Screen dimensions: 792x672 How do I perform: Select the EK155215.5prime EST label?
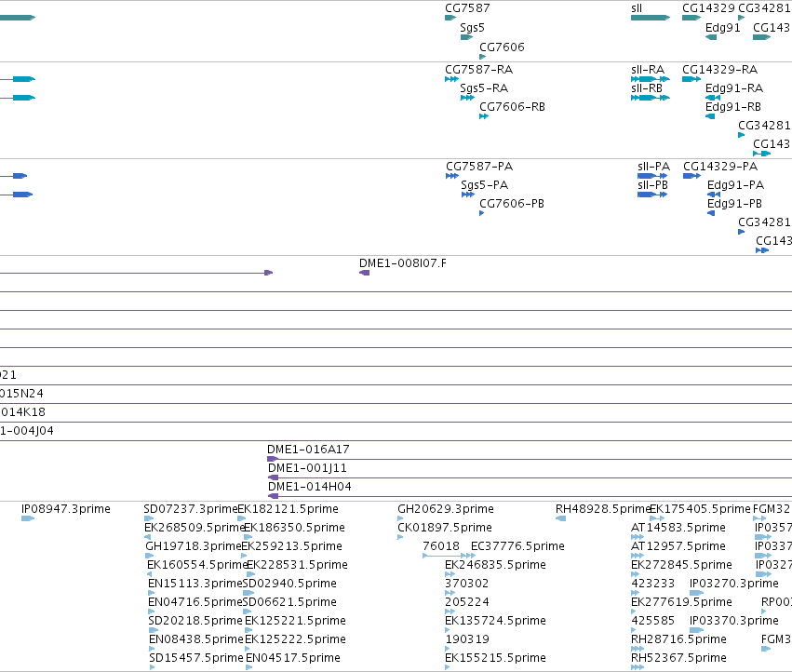[495, 658]
